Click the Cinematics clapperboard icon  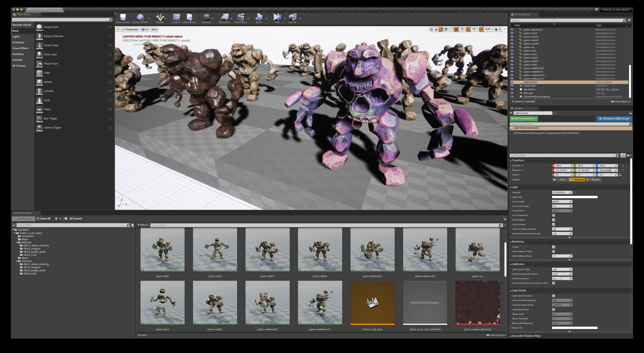click(x=241, y=17)
